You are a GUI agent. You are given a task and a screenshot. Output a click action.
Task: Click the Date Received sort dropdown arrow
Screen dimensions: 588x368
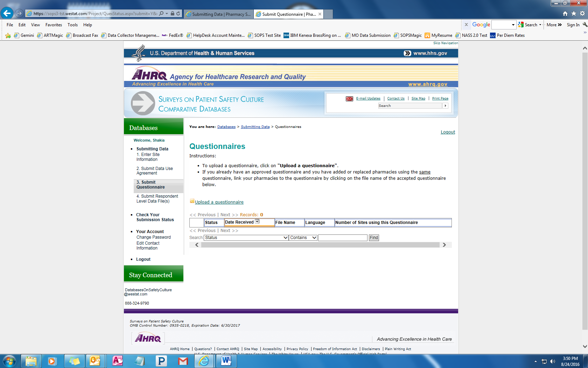[257, 222]
